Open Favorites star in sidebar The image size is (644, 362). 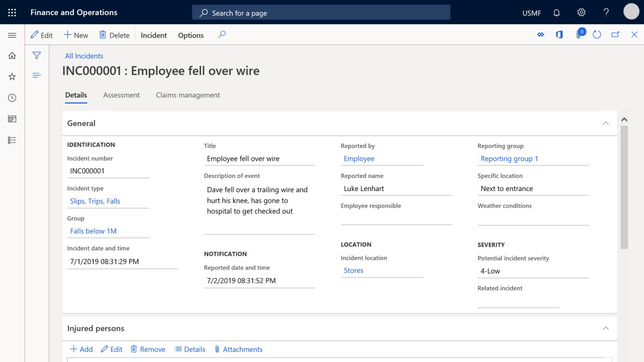tap(12, 77)
